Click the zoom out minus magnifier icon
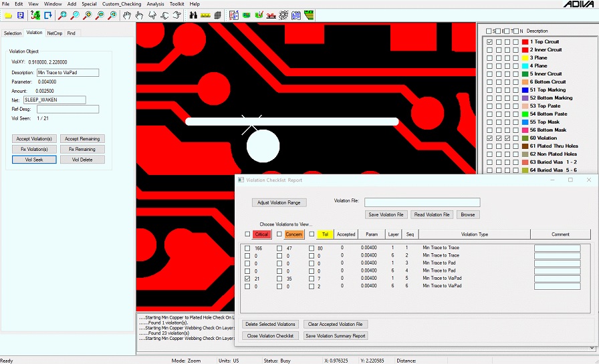599x364 pixels. [100, 15]
